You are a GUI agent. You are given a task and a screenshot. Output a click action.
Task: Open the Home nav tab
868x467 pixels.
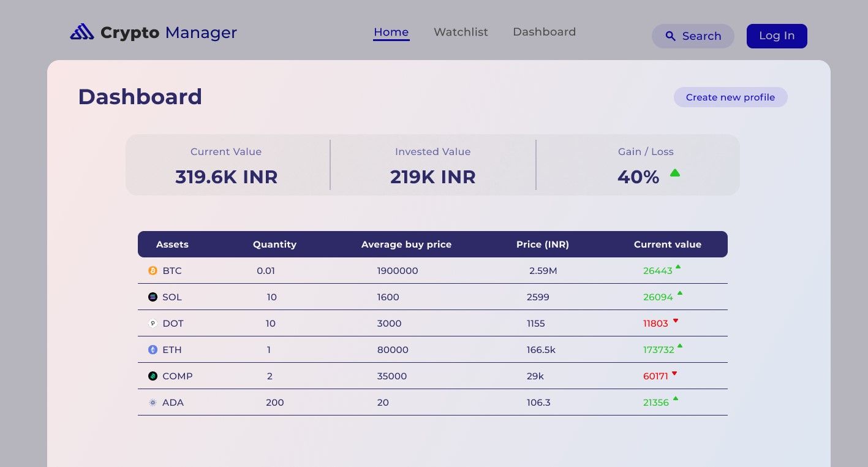[391, 32]
